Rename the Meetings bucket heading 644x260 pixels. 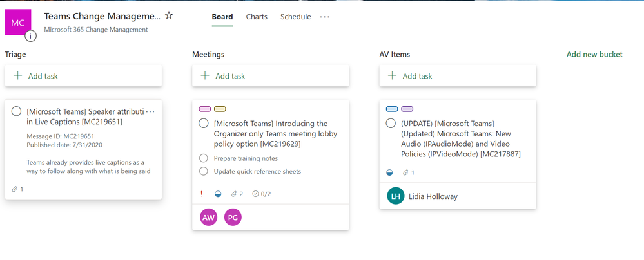pos(208,54)
